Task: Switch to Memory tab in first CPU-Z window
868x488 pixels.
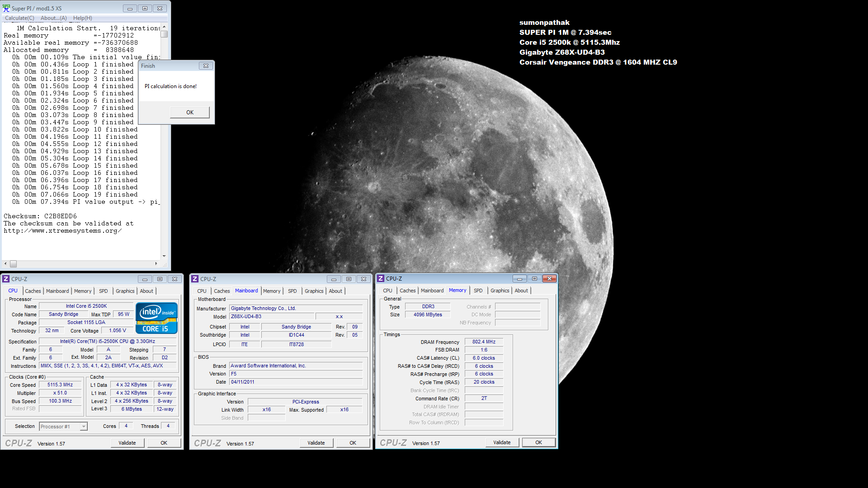Action: click(83, 291)
